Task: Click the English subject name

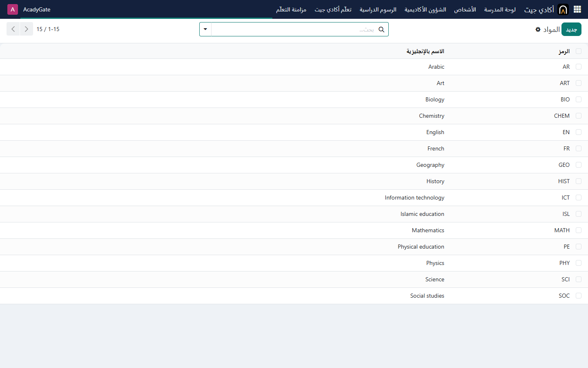Action: point(435,132)
